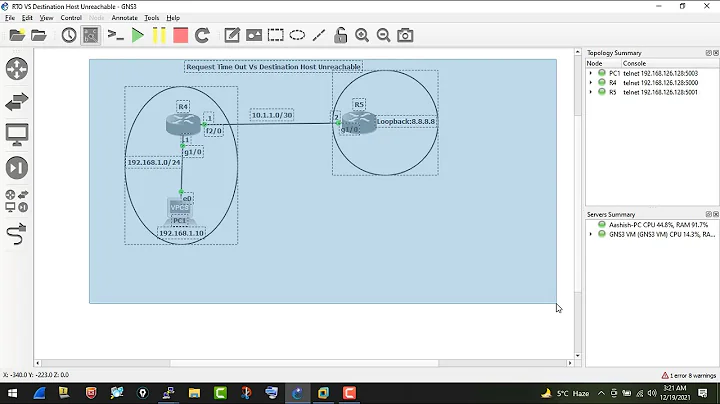720x404 pixels.
Task: Open the Tools menu
Action: point(152,17)
